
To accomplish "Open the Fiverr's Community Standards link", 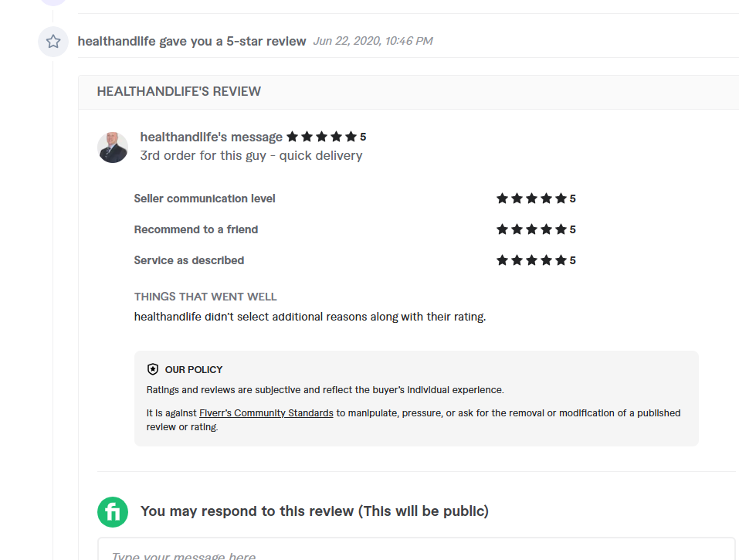I will (266, 413).
